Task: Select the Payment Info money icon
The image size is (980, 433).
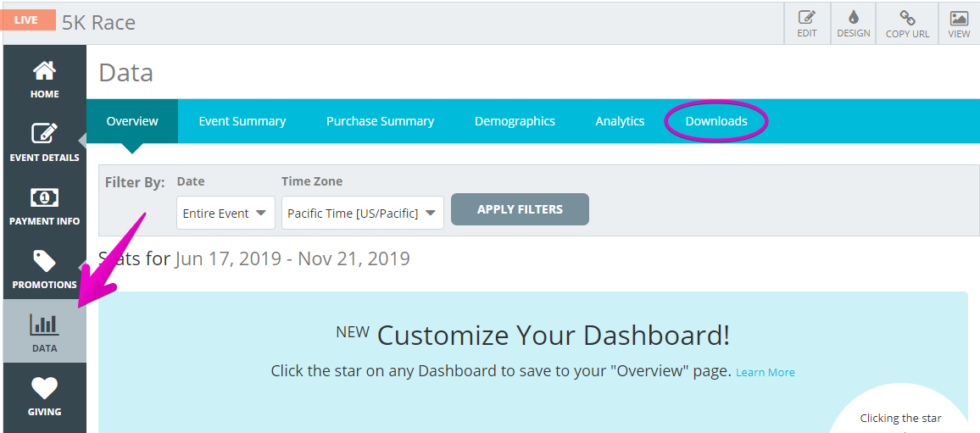Action: point(44,198)
